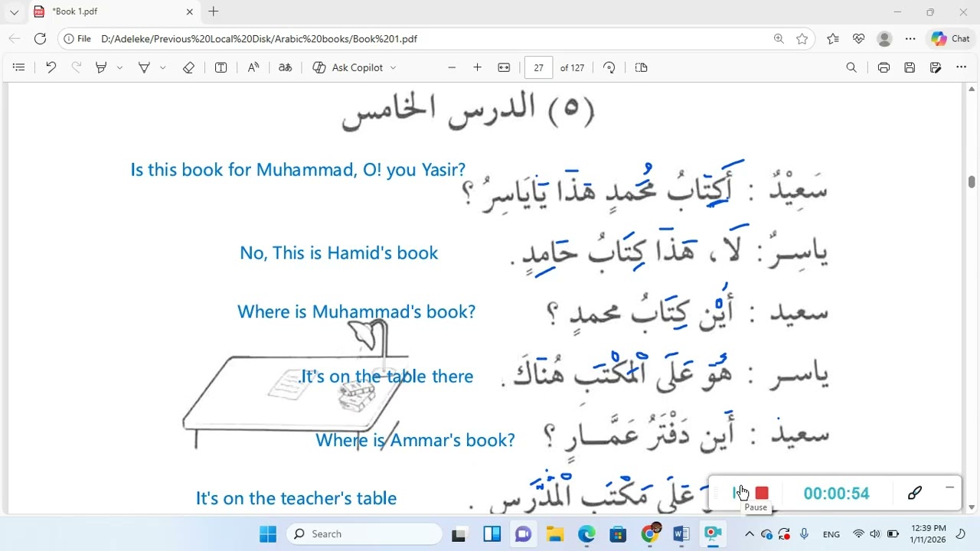Close the Book 1.pdf tab
This screenshot has width=980, height=551.
(x=190, y=11)
